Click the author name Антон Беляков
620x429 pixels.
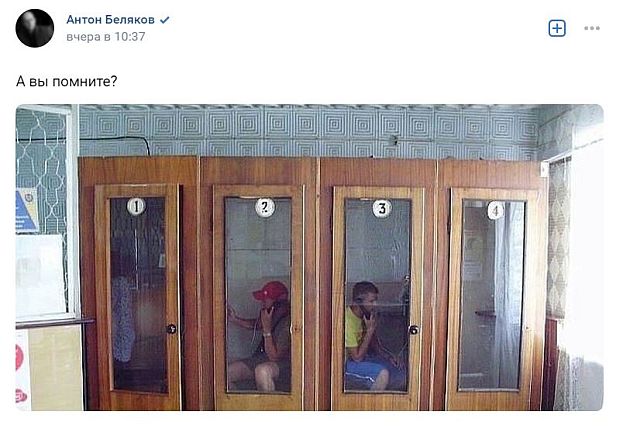click(x=110, y=20)
